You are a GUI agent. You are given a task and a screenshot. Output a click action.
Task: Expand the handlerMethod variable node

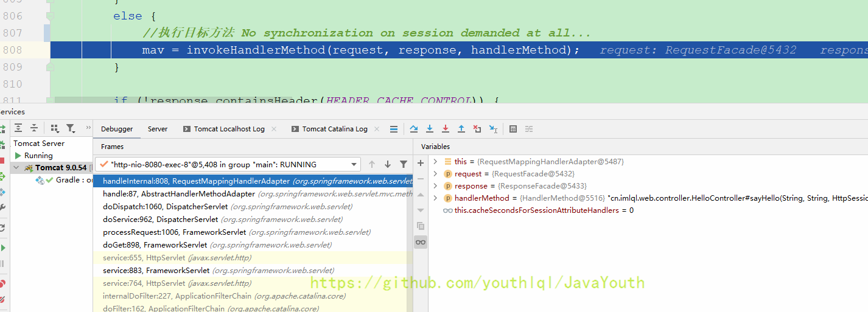pyautogui.click(x=435, y=198)
